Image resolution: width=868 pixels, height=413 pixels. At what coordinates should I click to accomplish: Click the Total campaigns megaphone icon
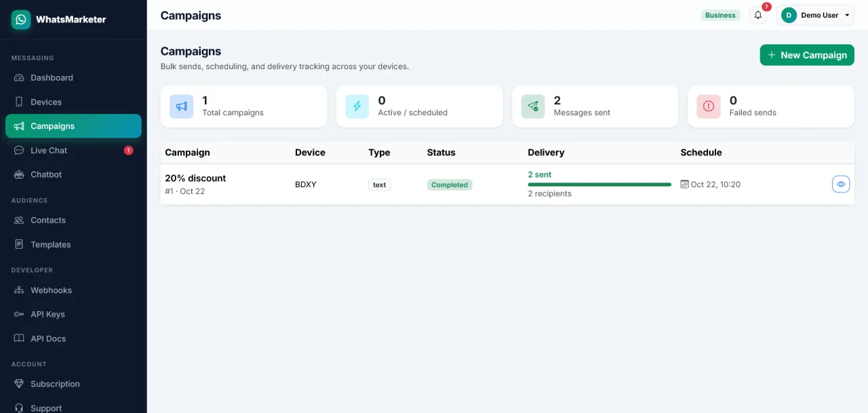(182, 106)
